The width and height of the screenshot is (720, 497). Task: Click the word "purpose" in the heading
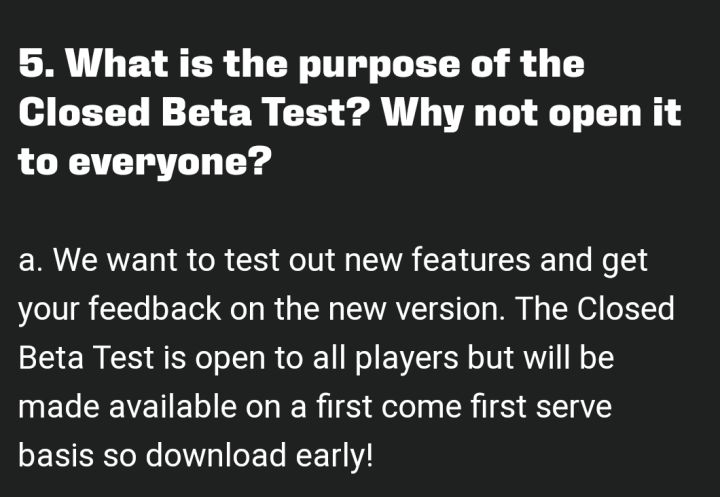367,66
